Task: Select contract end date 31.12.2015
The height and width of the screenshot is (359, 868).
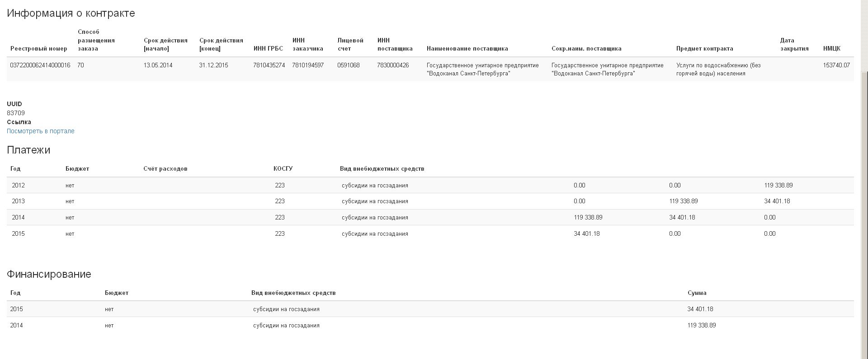Action: tap(213, 65)
